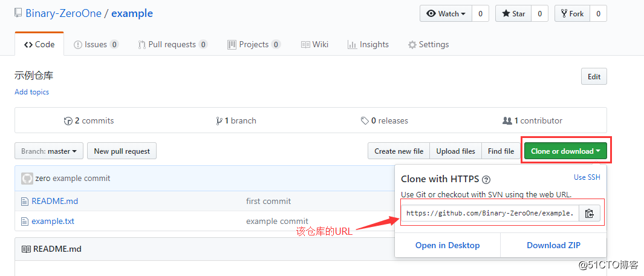
Task: Click the Fork count 0
Action: pos(599,13)
